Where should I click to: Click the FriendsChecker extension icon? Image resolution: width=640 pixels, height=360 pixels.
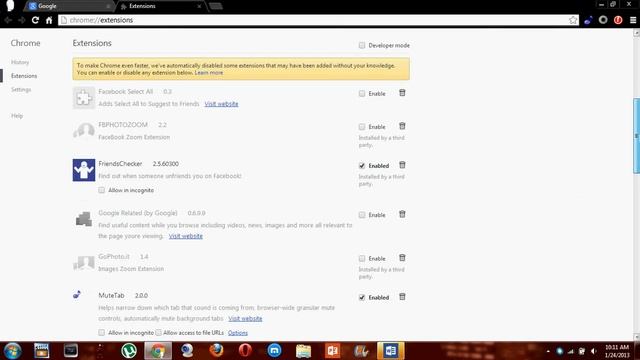pos(84,170)
